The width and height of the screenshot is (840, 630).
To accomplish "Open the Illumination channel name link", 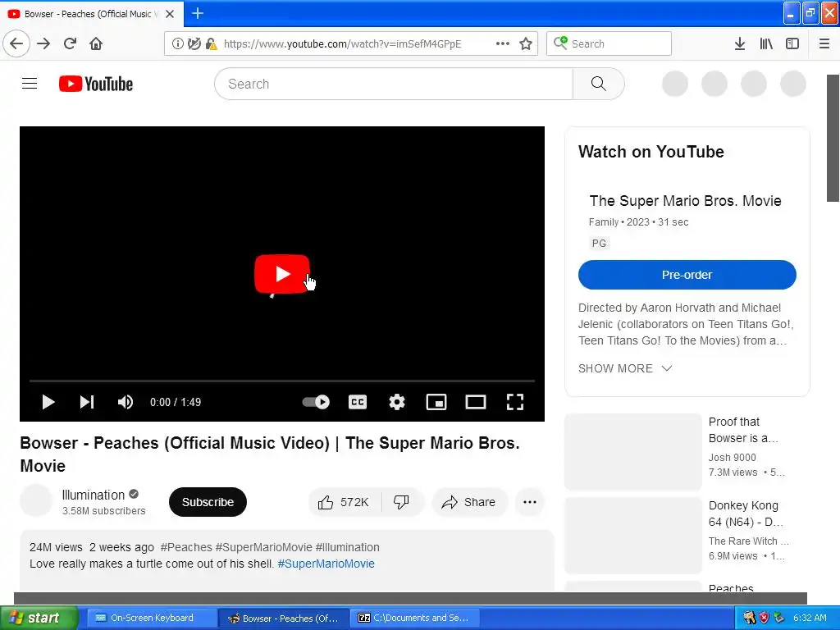I will [94, 495].
